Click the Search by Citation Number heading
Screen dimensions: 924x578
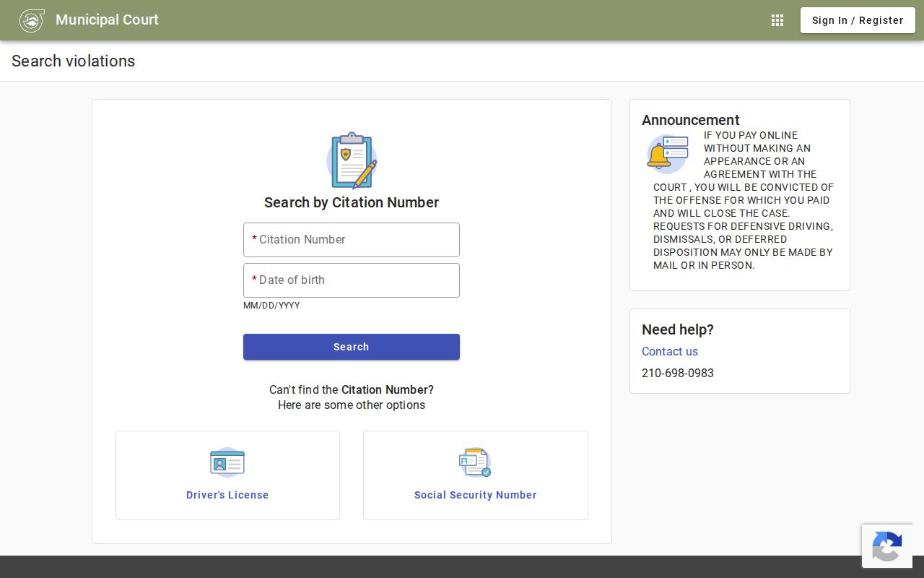352,202
